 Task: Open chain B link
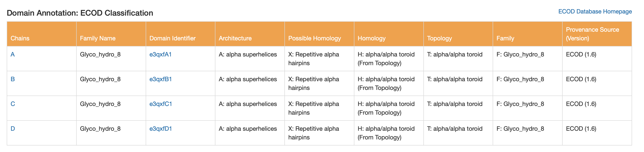pyautogui.click(x=13, y=79)
